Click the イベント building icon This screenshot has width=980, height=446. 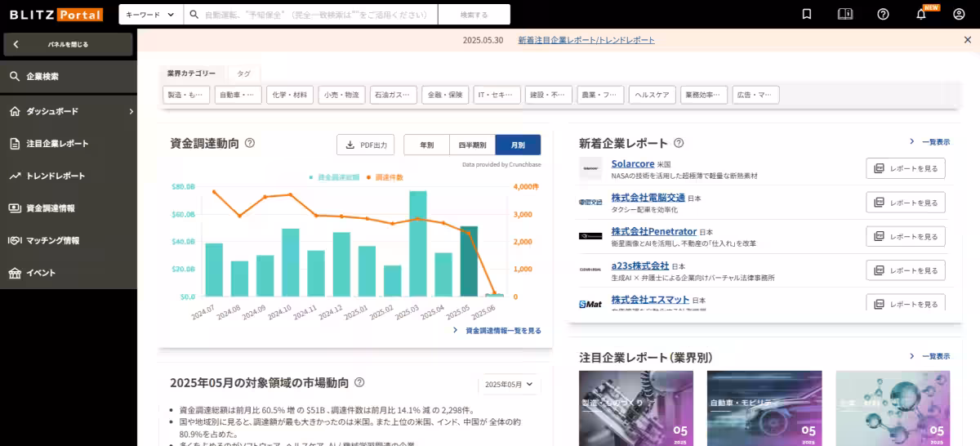(x=15, y=273)
